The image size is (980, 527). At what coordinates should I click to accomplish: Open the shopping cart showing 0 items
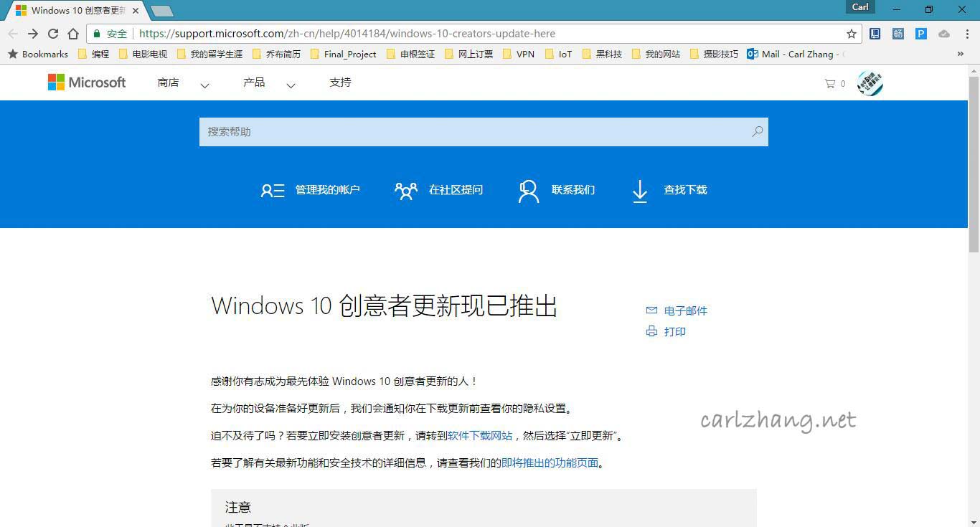pos(831,83)
